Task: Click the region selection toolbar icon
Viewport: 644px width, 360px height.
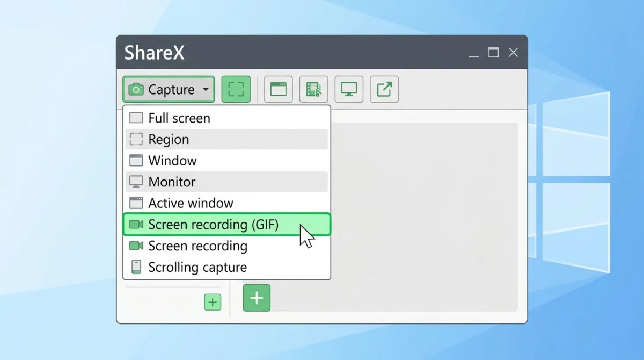Action: 236,89
